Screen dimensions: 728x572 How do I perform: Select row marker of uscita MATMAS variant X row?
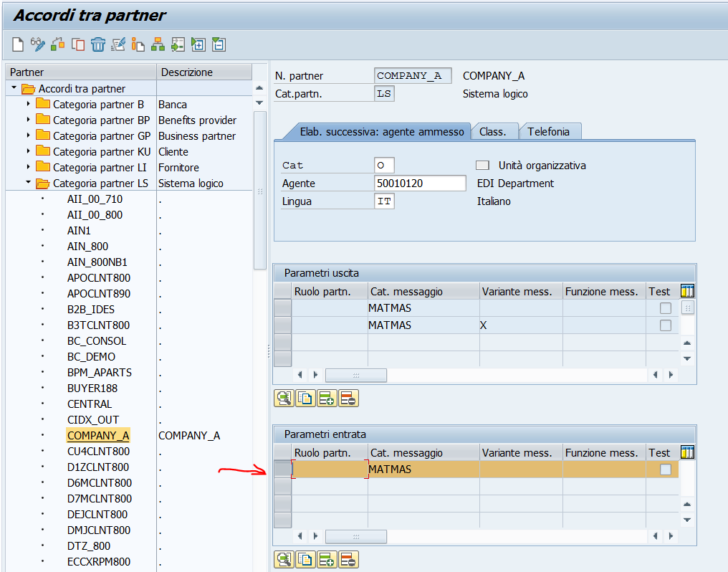283,325
